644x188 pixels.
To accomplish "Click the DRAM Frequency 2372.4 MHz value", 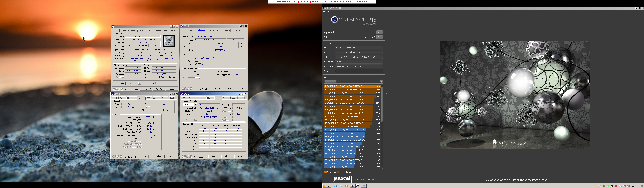I will coord(150,117).
